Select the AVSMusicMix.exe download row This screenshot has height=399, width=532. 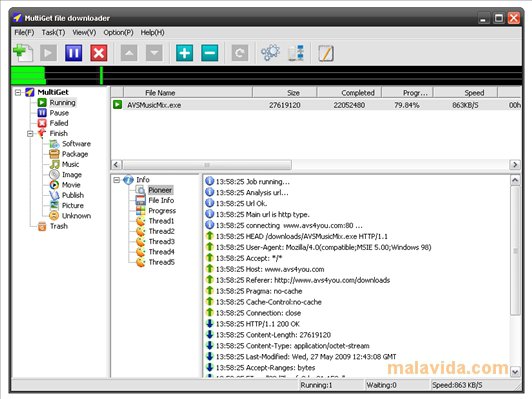(316, 105)
